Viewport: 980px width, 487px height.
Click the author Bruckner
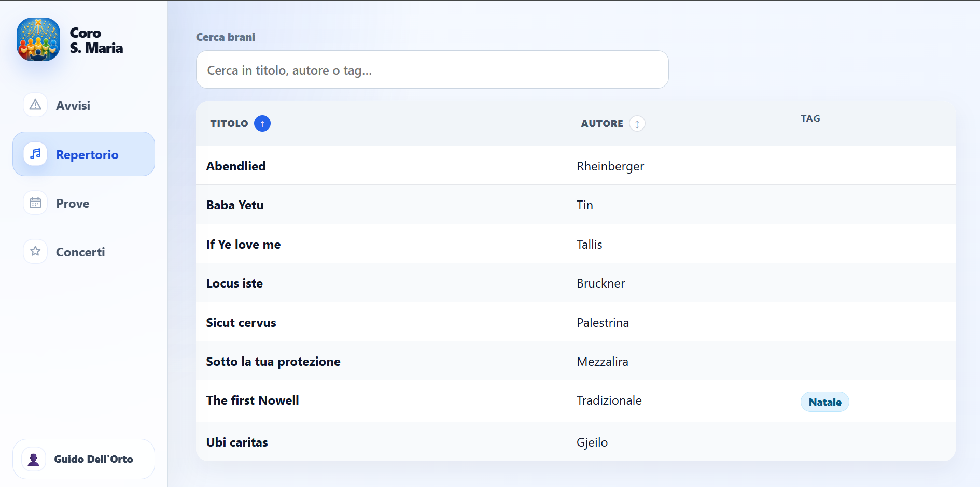[x=601, y=283]
